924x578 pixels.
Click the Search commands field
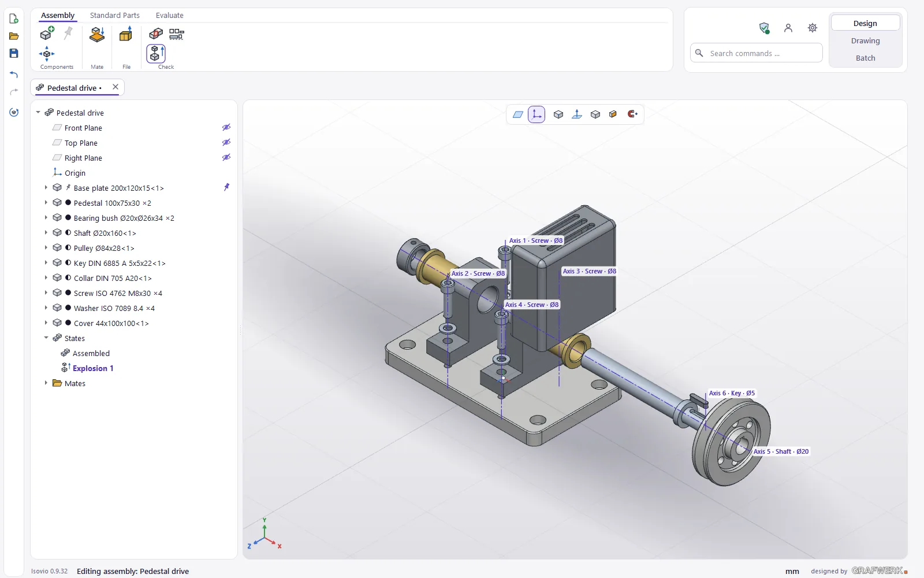[757, 53]
